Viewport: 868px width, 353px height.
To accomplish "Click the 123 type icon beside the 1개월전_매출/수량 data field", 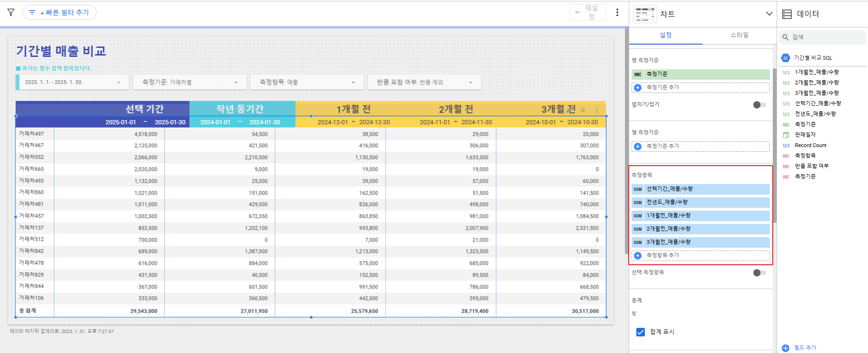I will 786,72.
